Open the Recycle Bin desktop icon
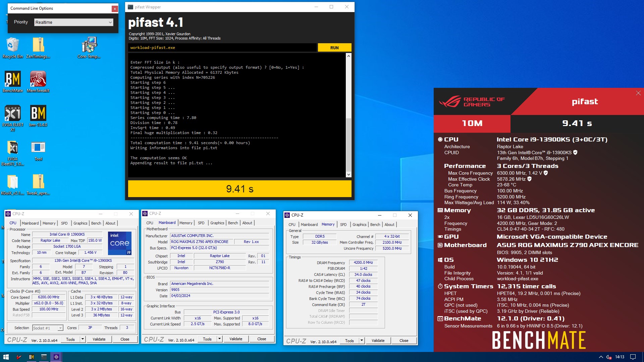Viewport: 644px width, 362px height. pyautogui.click(x=12, y=48)
